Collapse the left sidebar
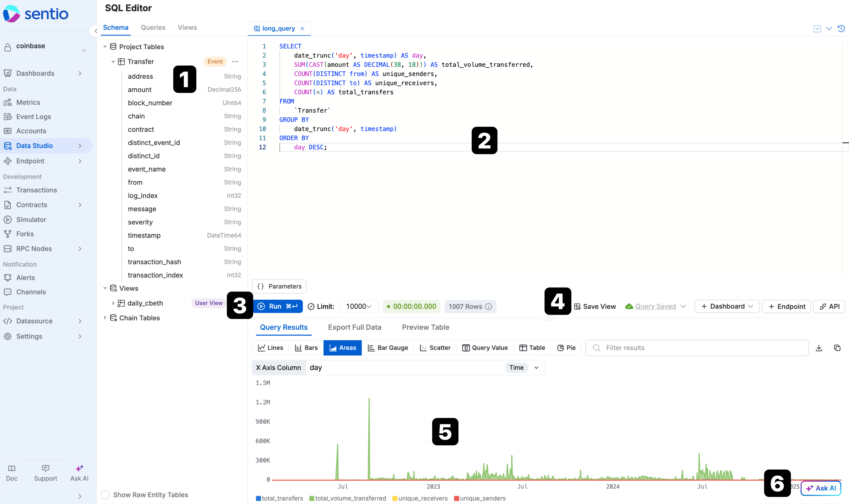Screen dimensions: 849x504 (95, 31)
